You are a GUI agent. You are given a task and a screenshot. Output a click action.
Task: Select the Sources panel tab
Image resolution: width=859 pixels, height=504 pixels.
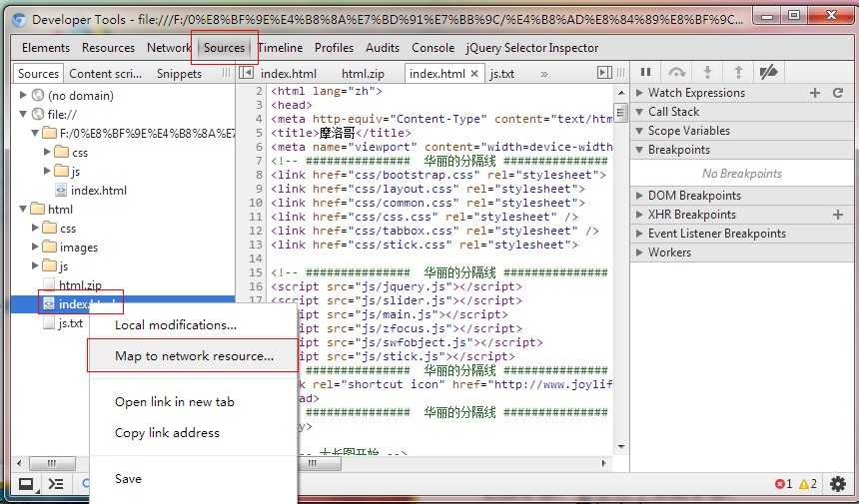[224, 48]
